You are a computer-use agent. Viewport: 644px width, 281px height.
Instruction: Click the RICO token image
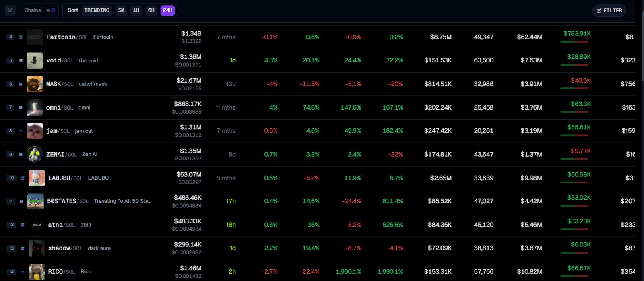[37, 272]
